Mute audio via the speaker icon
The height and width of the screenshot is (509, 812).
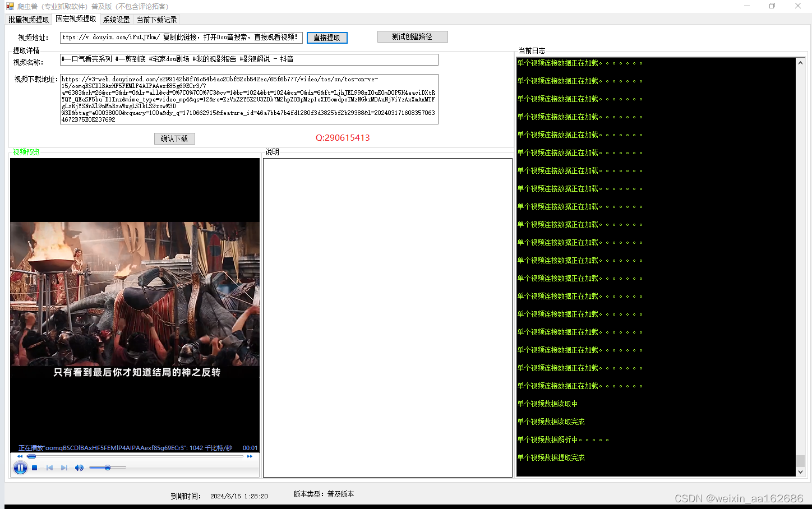79,468
